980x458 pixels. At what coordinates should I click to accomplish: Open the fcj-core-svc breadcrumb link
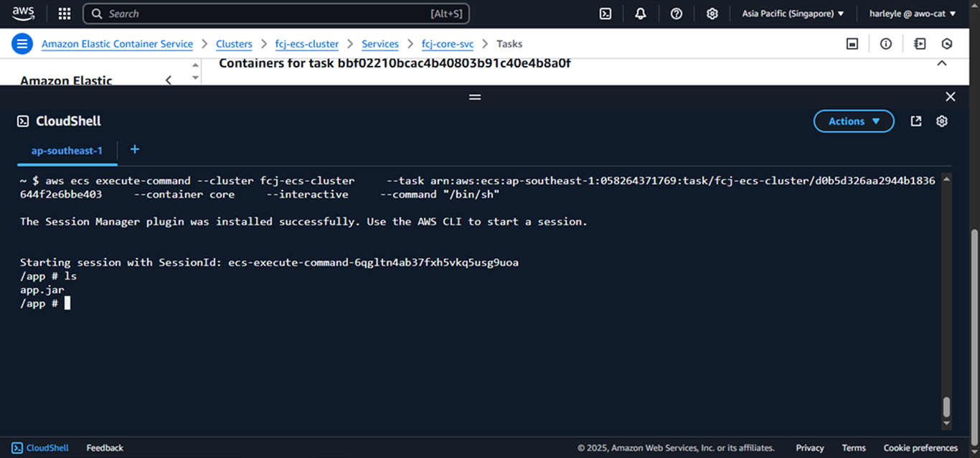coord(448,44)
